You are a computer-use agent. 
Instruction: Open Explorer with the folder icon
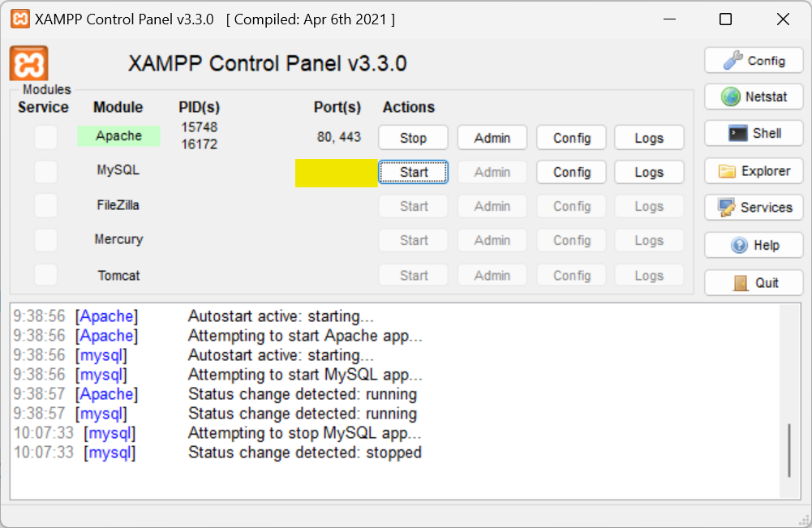tap(728, 171)
